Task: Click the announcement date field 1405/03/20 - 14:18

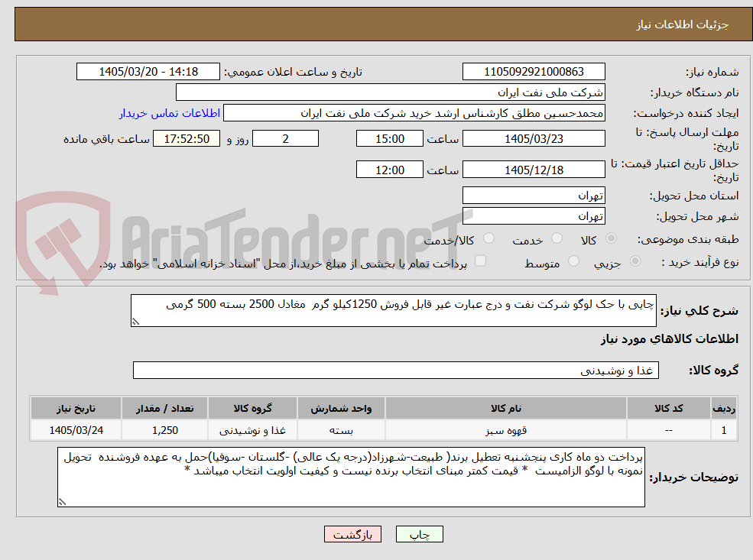Action: 148,72
